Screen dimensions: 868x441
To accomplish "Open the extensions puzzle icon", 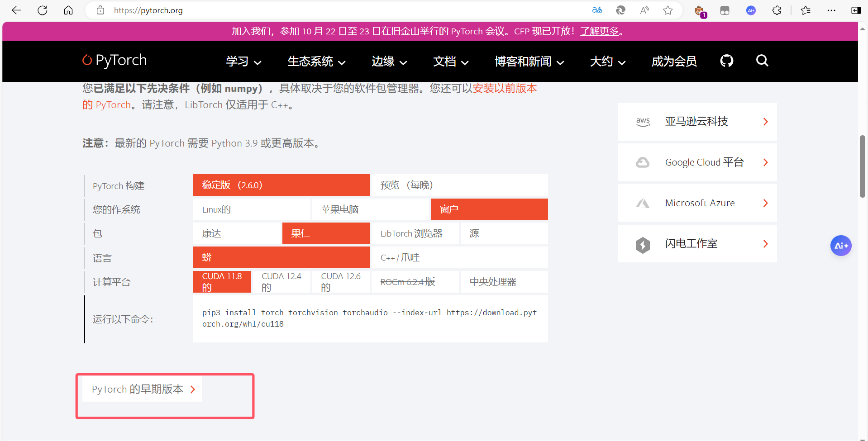I will pos(777,10).
